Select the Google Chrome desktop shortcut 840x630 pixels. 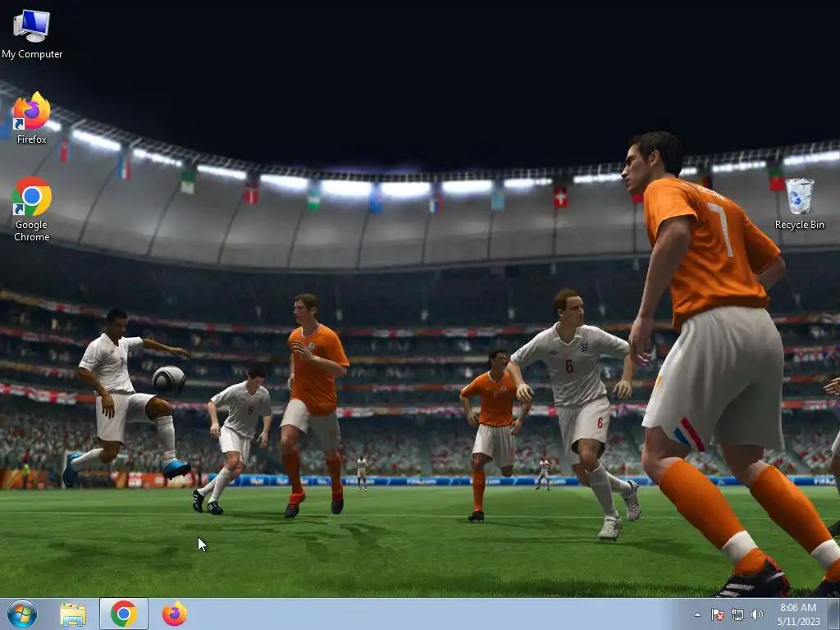32,209
